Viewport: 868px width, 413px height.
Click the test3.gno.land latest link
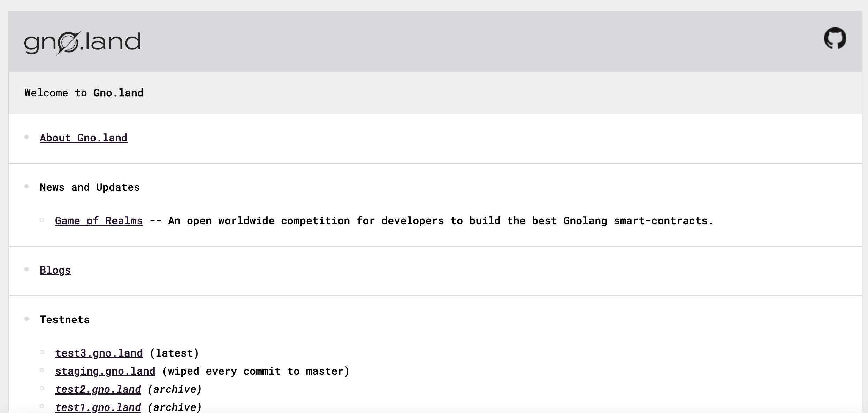tap(99, 353)
